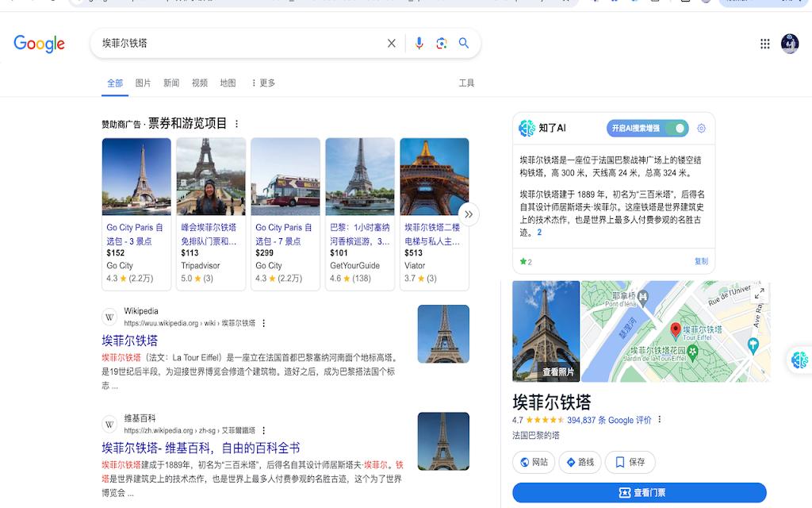Click the 耶拿桥 marker on the map
This screenshot has height=508, width=812.
642,297
